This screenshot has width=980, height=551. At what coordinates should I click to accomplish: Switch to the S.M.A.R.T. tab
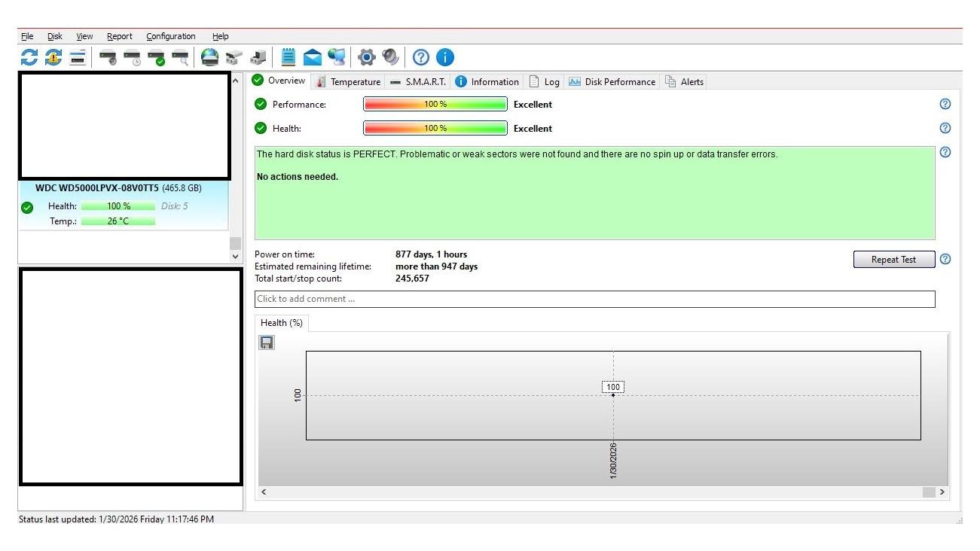[418, 82]
